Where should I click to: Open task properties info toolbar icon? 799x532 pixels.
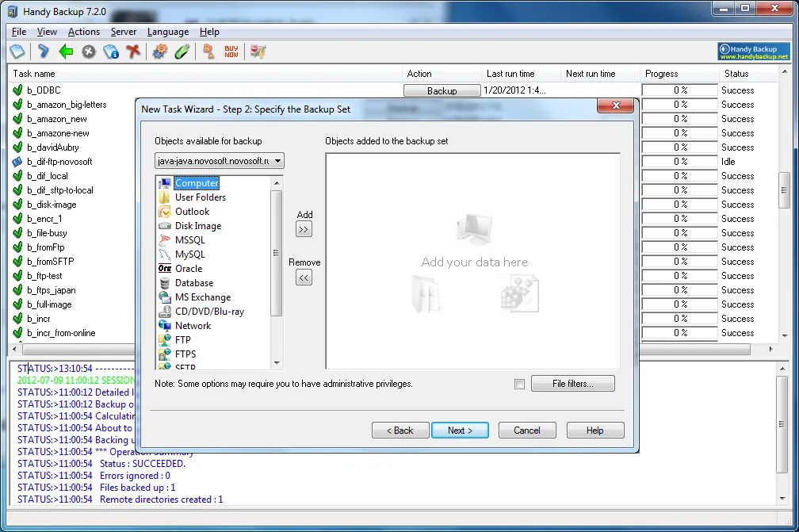tap(111, 52)
